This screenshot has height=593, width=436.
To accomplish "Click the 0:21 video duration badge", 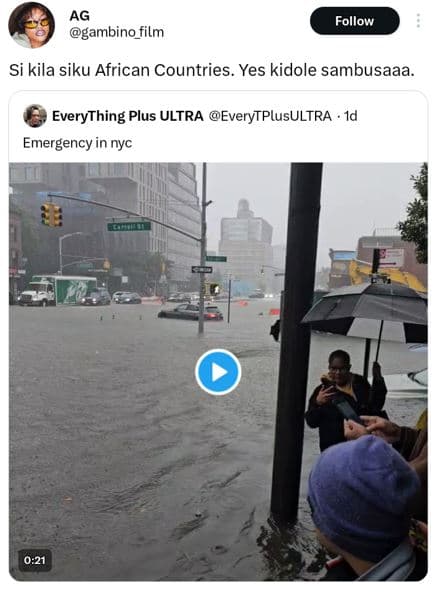I will click(x=35, y=560).
